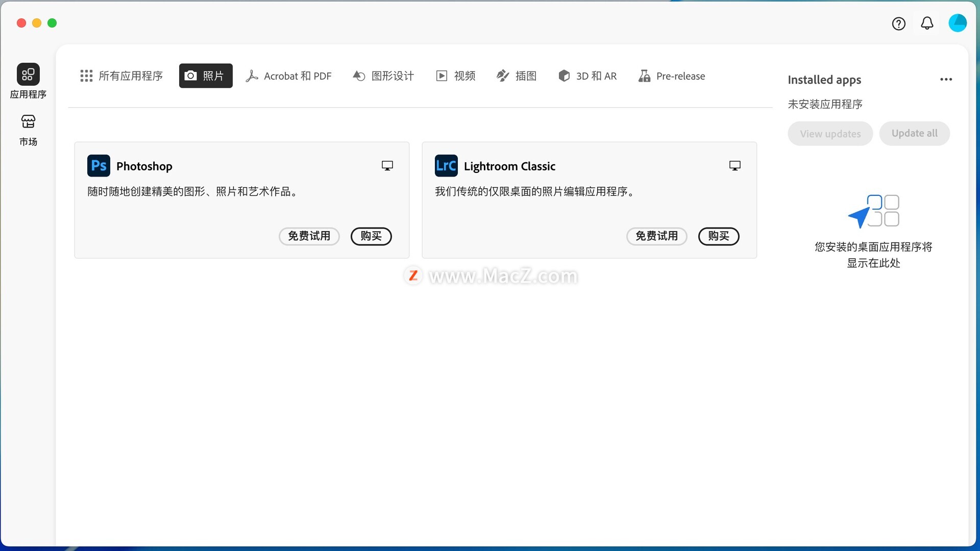This screenshot has height=551, width=980.
Task: Click the Lightroom Classic LrC app icon
Action: pyautogui.click(x=446, y=165)
